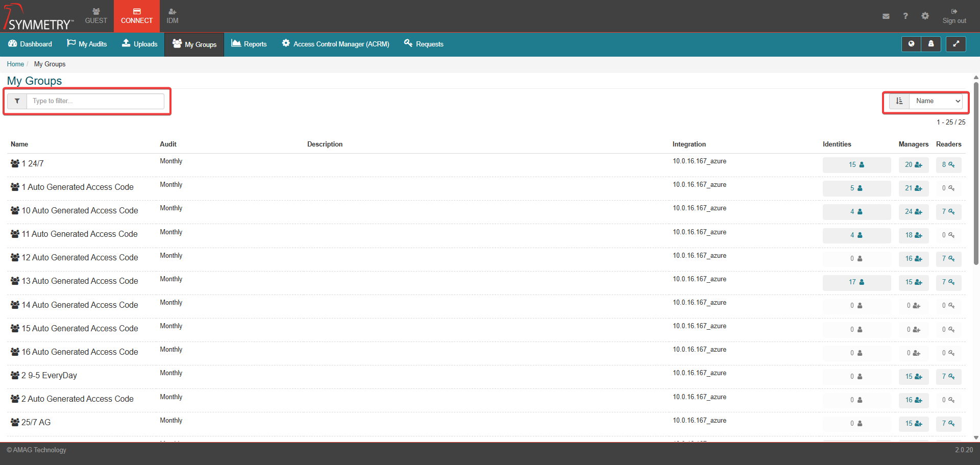Image resolution: width=980 pixels, height=465 pixels.
Task: Click Sign out
Action: pyautogui.click(x=954, y=16)
